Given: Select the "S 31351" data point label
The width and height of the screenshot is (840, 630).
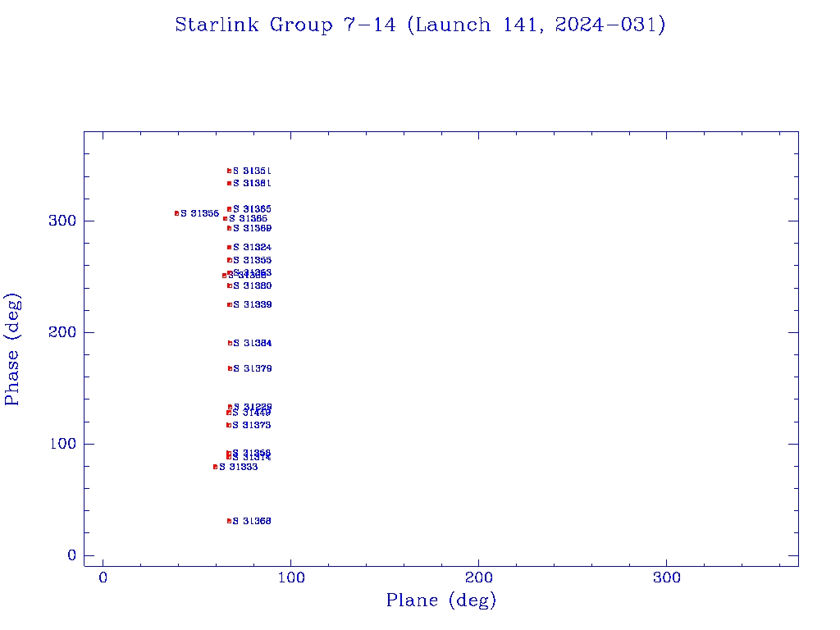Looking at the screenshot, I should (252, 171).
